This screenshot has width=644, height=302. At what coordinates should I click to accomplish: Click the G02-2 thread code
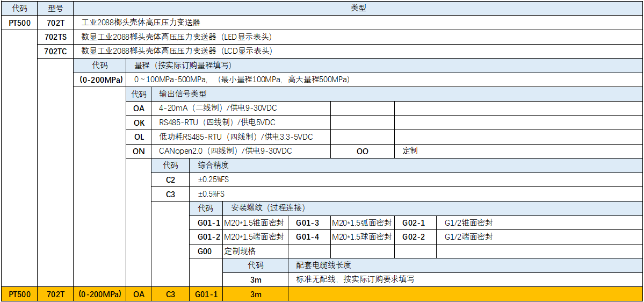pos(414,237)
